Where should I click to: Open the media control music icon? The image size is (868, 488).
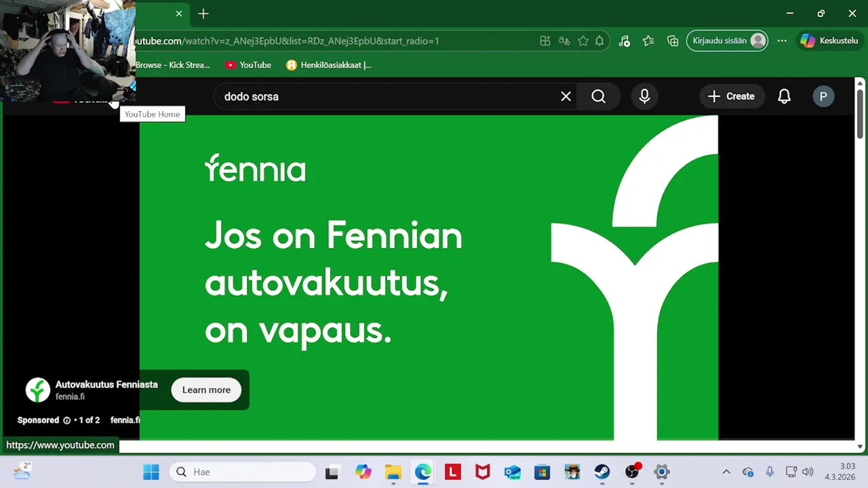(x=625, y=41)
